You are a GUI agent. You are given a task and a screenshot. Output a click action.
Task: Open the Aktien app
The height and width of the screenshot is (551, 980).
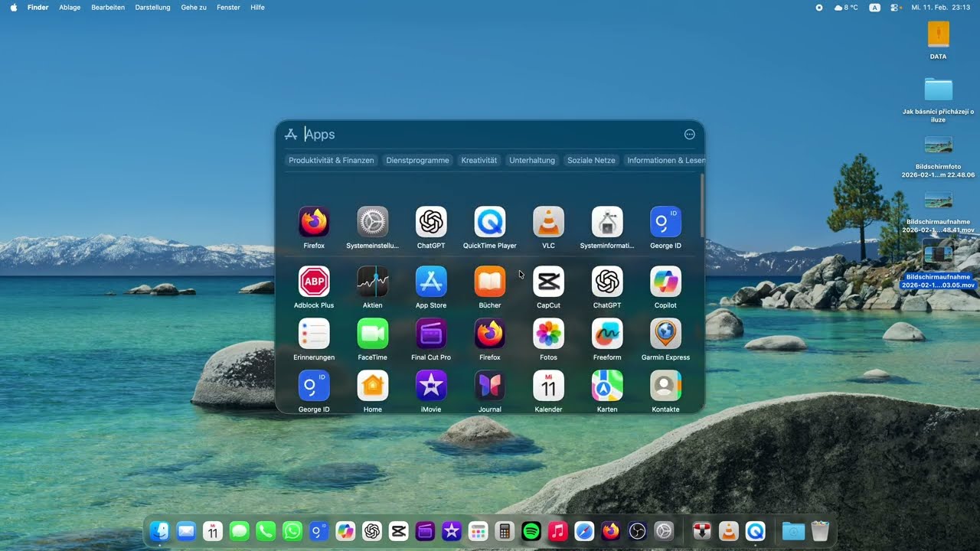point(373,282)
